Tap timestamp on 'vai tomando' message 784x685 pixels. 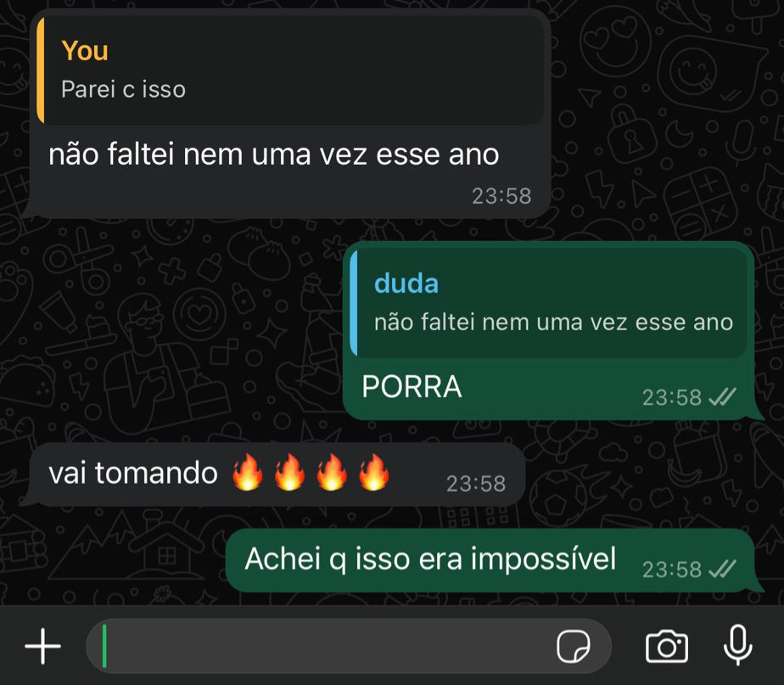[x=476, y=484]
